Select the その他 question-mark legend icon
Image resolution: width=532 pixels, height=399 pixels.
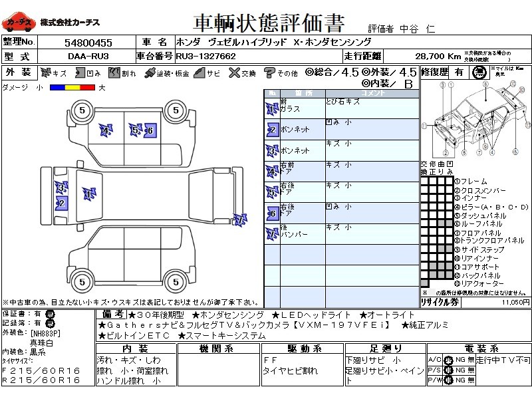[x=269, y=72]
